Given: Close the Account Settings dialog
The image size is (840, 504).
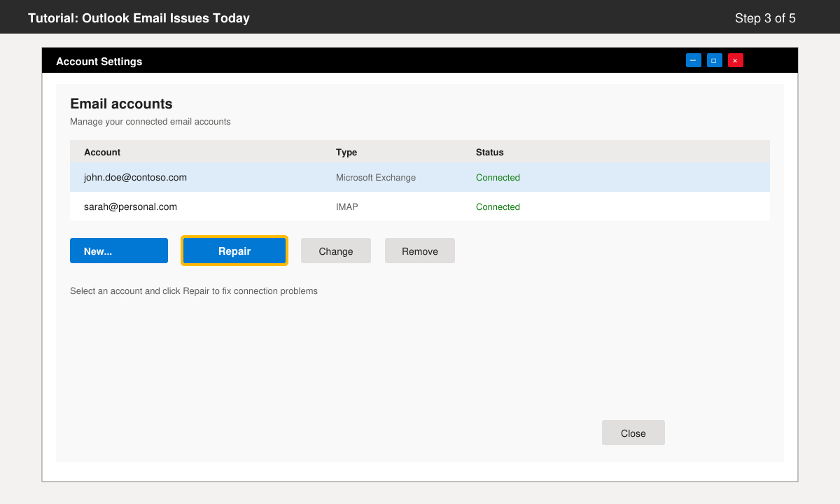Looking at the screenshot, I should [633, 433].
